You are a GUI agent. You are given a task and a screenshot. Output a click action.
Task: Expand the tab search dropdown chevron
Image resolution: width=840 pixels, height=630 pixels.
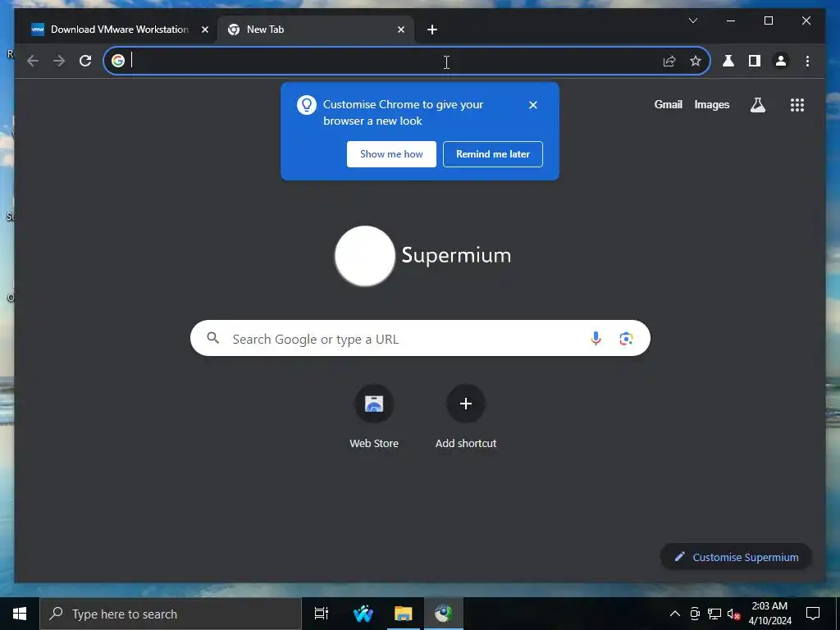click(692, 21)
